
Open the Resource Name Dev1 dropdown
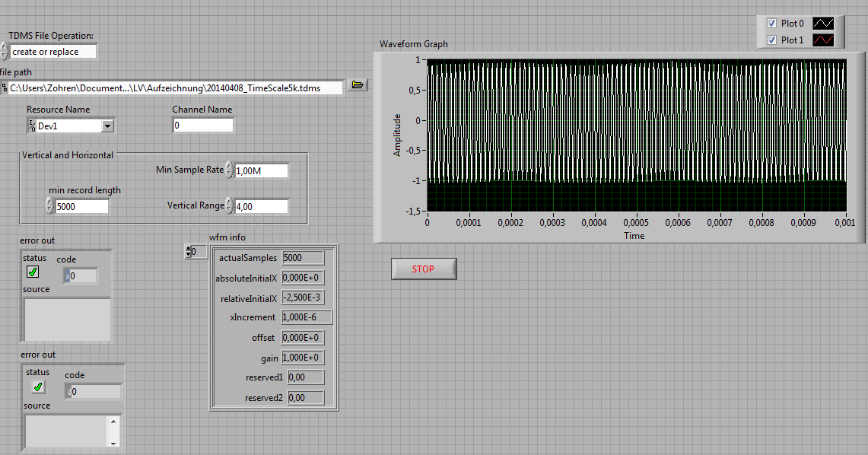click(107, 126)
